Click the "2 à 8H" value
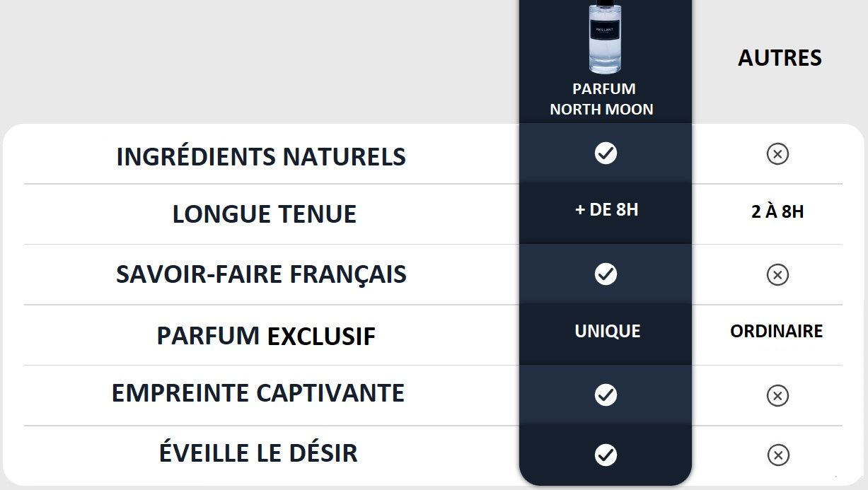Image resolution: width=868 pixels, height=490 pixels. click(777, 211)
